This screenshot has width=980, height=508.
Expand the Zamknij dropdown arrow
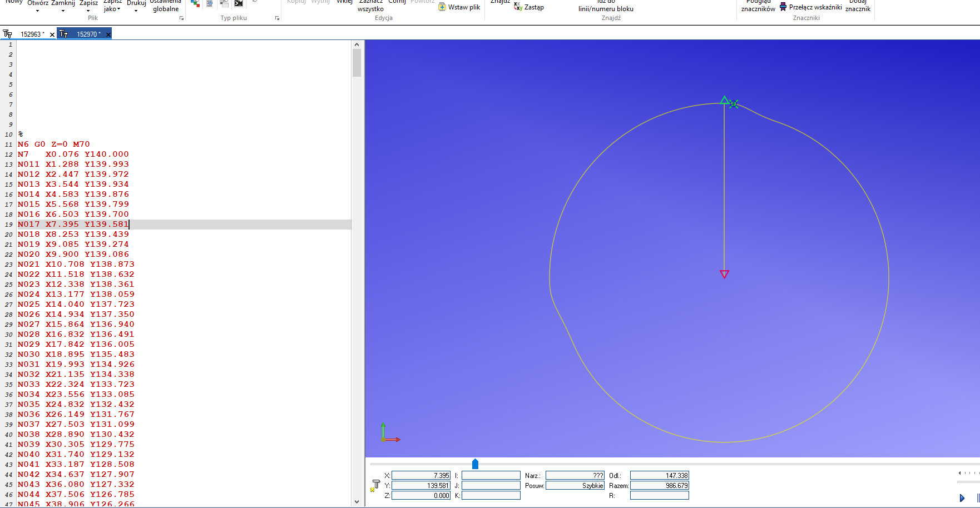pyautogui.click(x=63, y=11)
